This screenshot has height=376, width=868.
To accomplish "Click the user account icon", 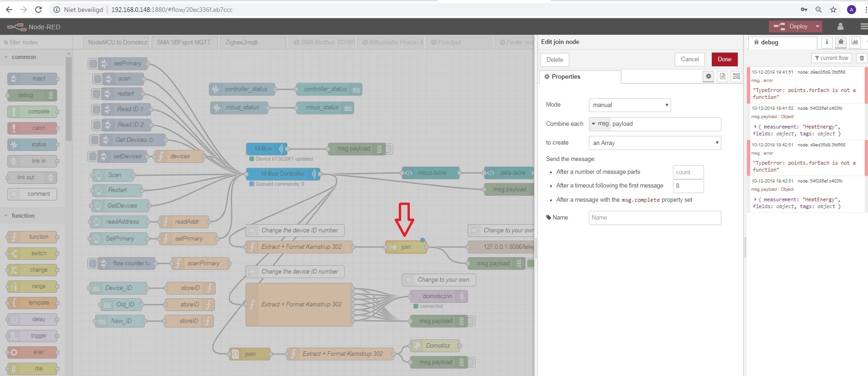I will pos(840,27).
